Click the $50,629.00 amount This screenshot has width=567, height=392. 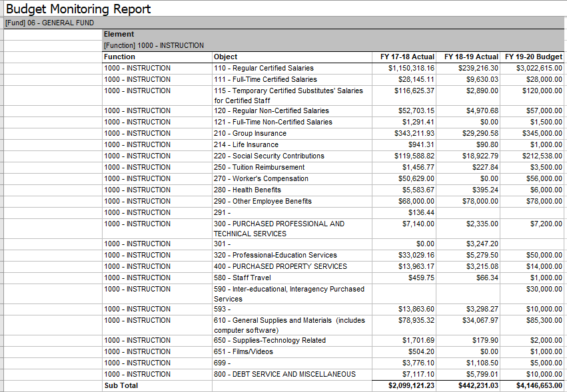(416, 179)
